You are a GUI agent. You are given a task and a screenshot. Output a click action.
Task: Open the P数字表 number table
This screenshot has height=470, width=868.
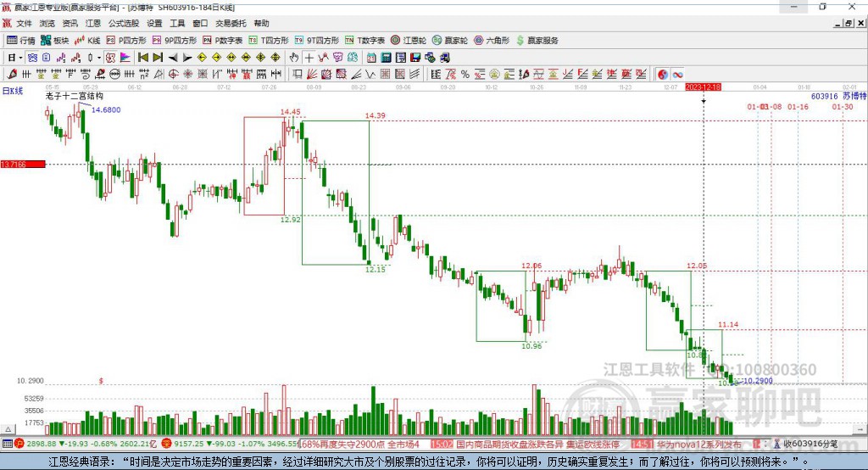(x=223, y=41)
